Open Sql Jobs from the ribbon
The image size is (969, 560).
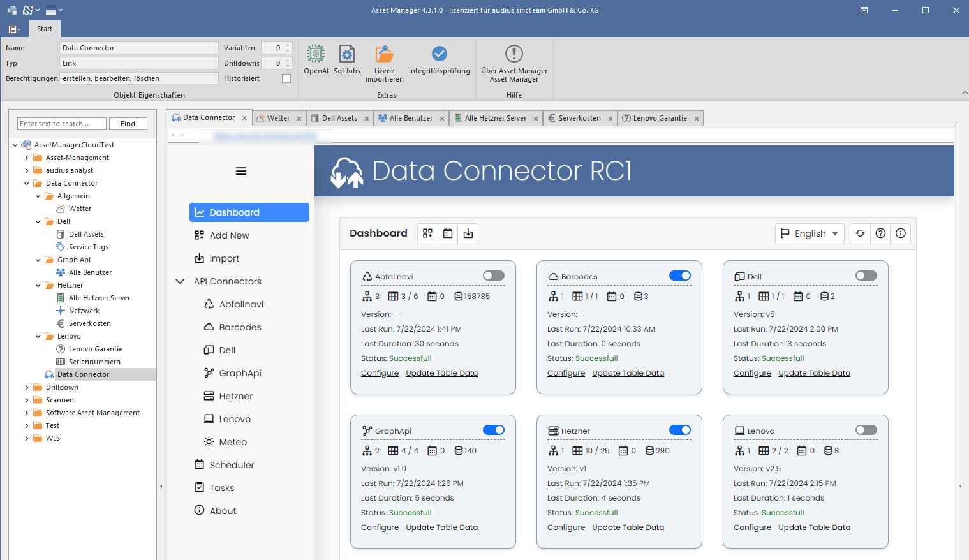347,59
